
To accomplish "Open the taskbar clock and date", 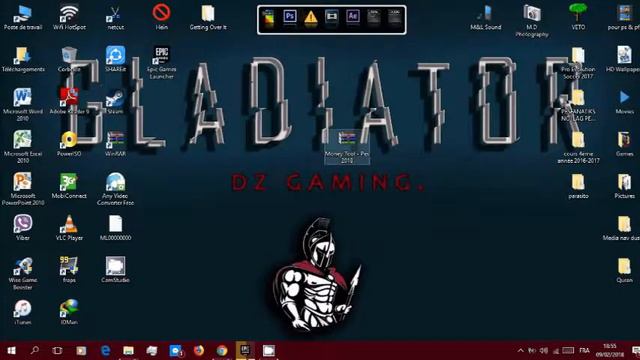I will coord(610,350).
